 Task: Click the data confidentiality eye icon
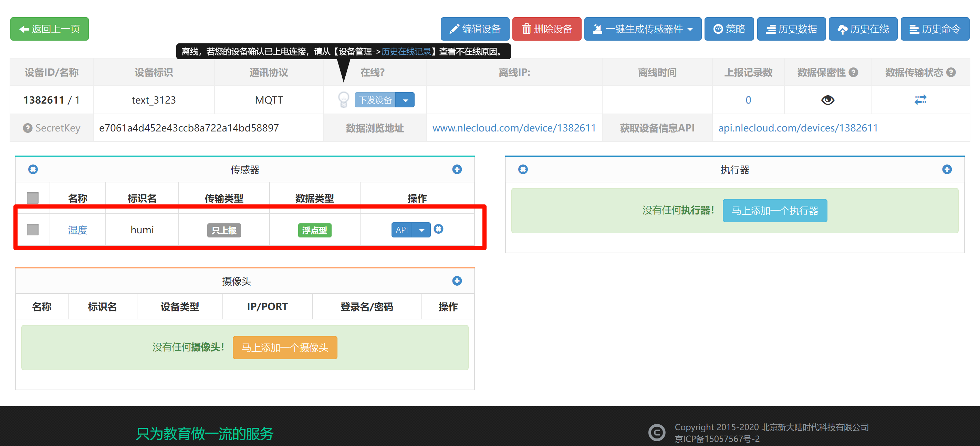[827, 100]
